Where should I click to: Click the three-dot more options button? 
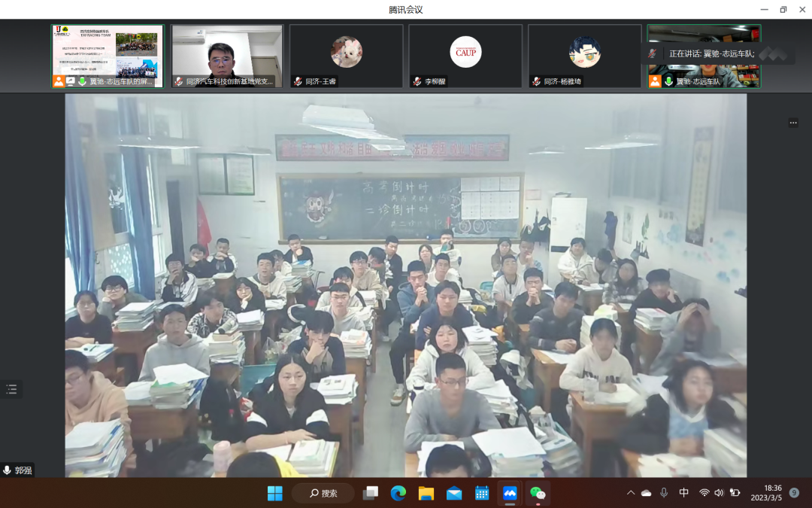tap(793, 123)
